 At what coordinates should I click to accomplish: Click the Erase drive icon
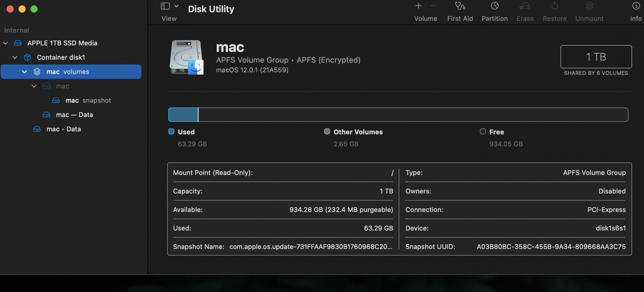tap(525, 6)
